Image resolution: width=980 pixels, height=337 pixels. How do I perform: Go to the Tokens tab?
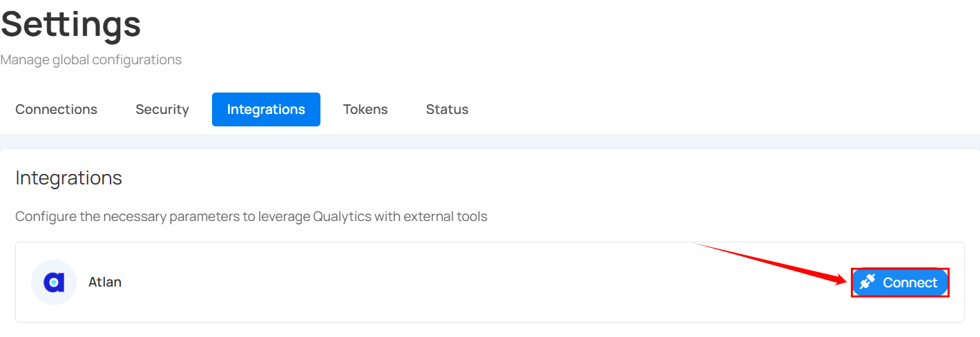pos(365,109)
